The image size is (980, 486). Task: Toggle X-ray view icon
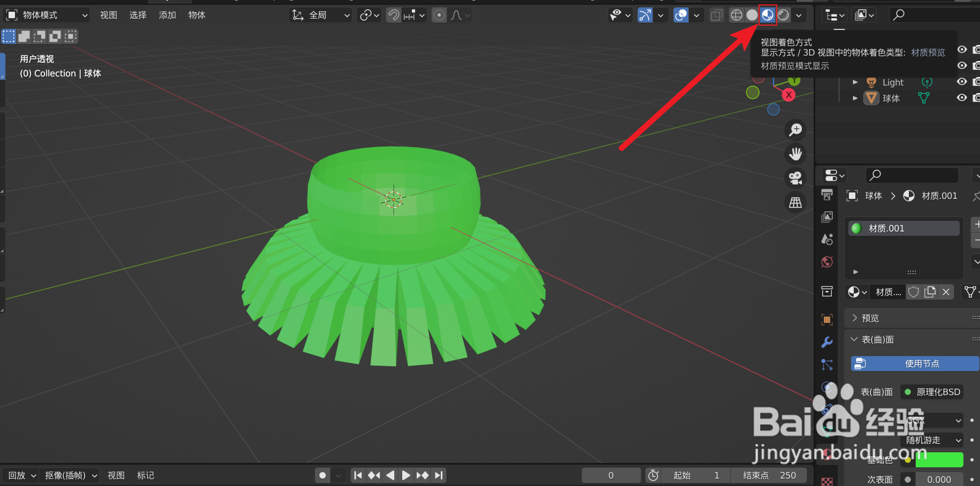(x=716, y=15)
